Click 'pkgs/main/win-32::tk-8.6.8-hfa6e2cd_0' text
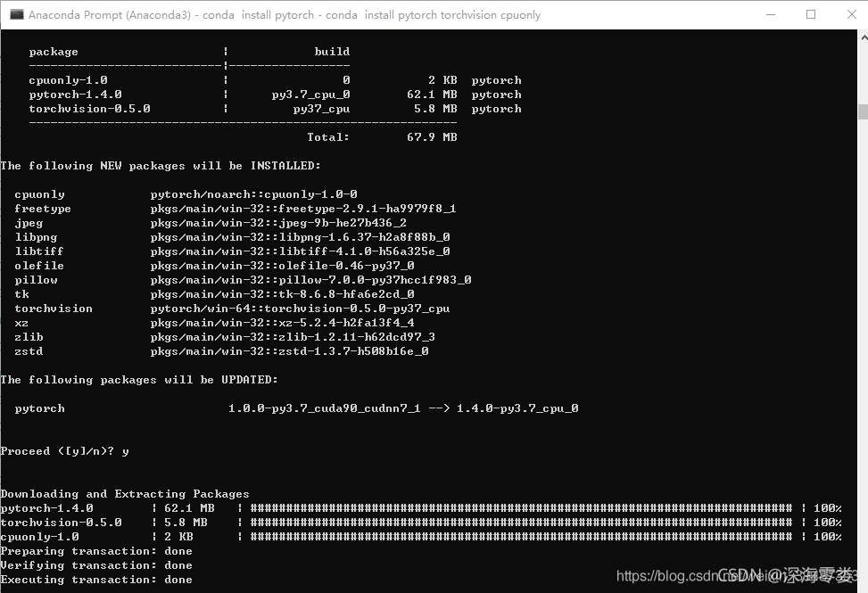Image resolution: width=868 pixels, height=593 pixels. tap(282, 294)
